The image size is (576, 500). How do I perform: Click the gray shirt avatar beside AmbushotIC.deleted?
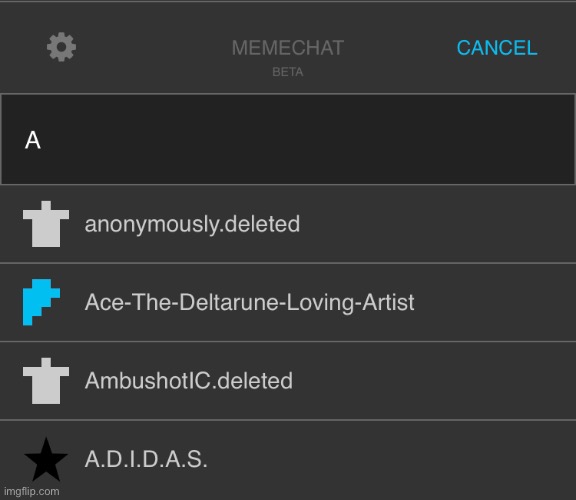pos(46,381)
